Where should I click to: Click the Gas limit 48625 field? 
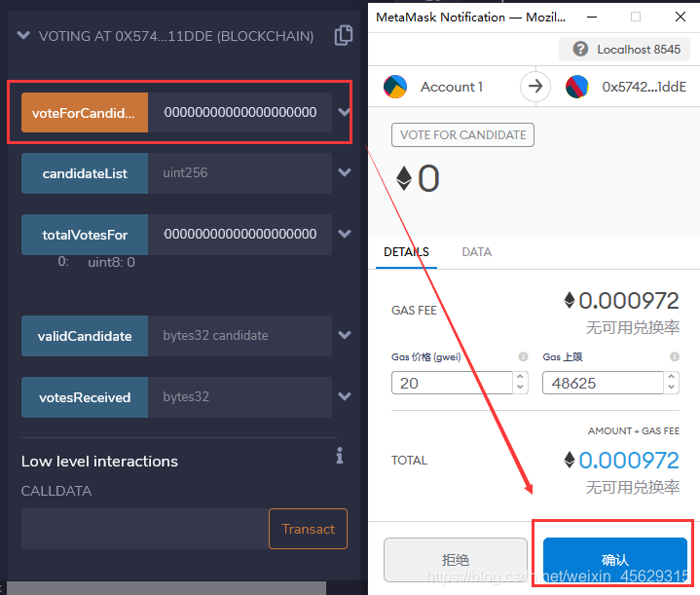point(603,383)
